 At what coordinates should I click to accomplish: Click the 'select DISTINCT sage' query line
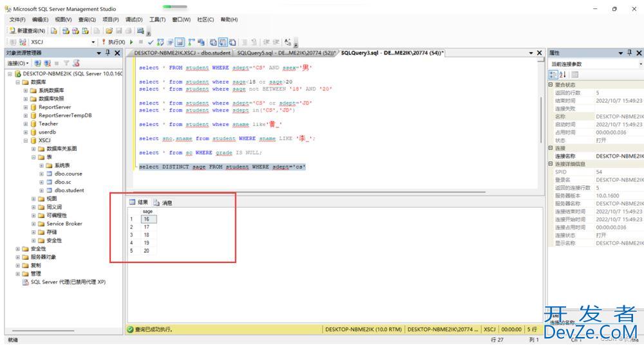[x=222, y=167]
